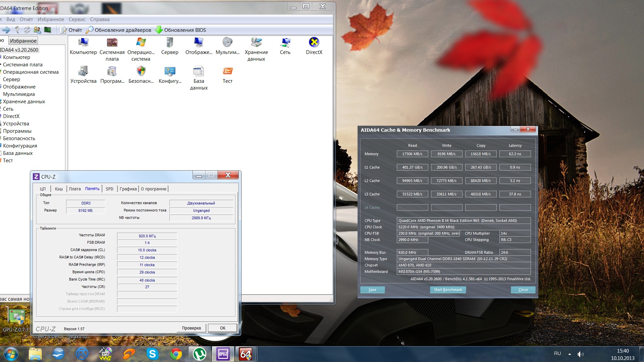Image resolution: width=644 pixels, height=362 pixels.
Task: Open uTorrent from the taskbar
Action: pos(200,354)
